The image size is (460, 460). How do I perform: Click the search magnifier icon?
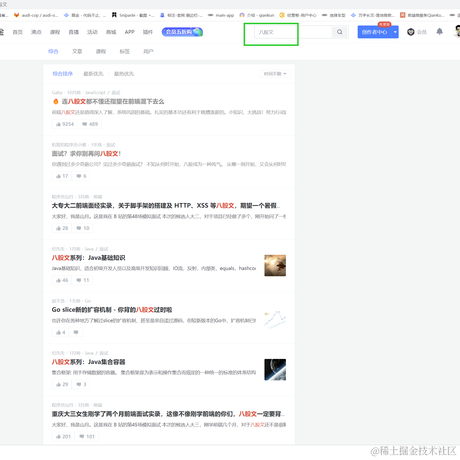click(x=340, y=32)
